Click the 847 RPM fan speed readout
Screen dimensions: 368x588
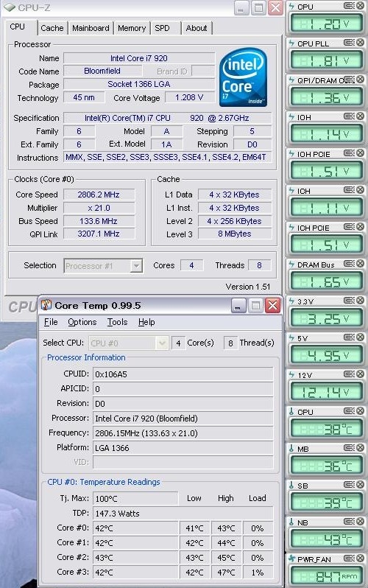tap(325, 576)
